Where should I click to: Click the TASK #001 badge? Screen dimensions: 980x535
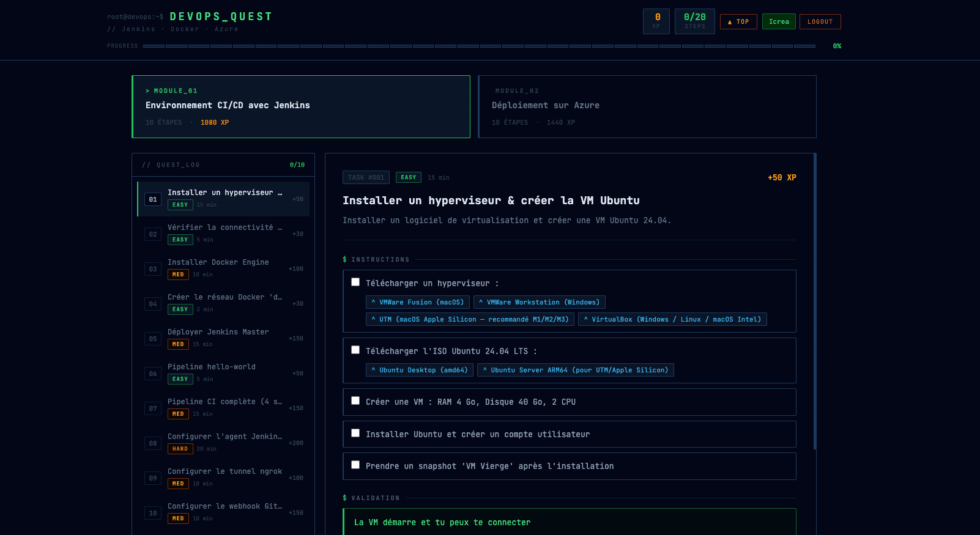366,177
